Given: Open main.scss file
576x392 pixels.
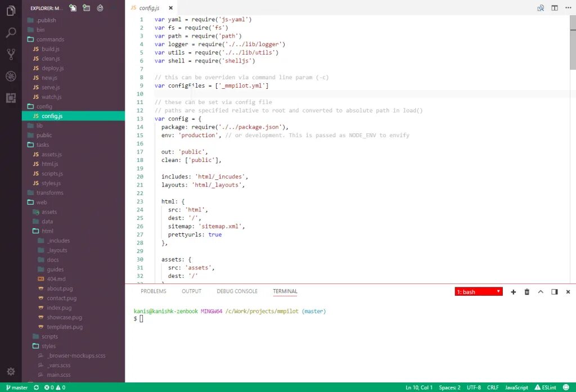Looking at the screenshot, I should (x=73, y=375).
